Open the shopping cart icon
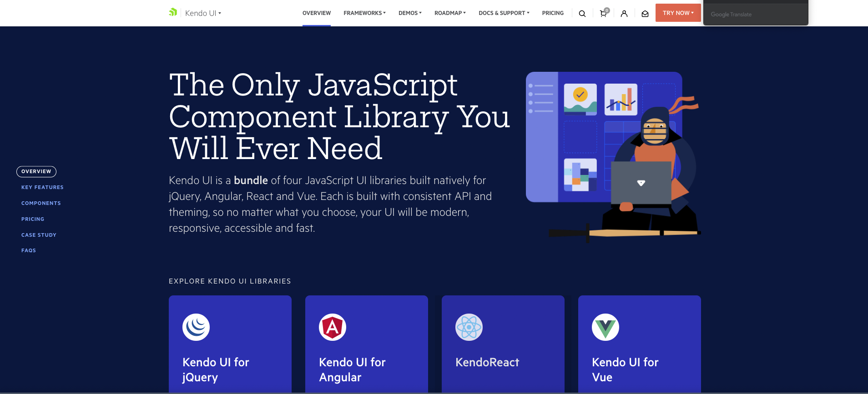Screen dimensions: 868x394 (603, 13)
